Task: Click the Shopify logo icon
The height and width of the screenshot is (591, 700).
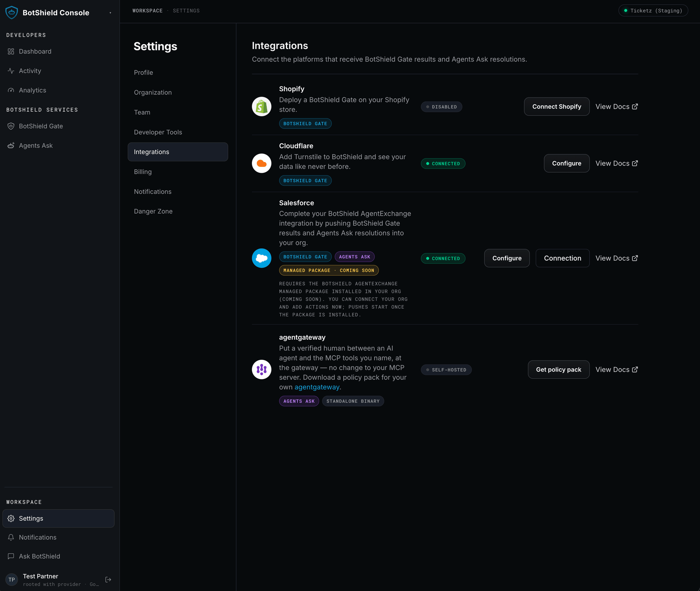Action: coord(261,106)
